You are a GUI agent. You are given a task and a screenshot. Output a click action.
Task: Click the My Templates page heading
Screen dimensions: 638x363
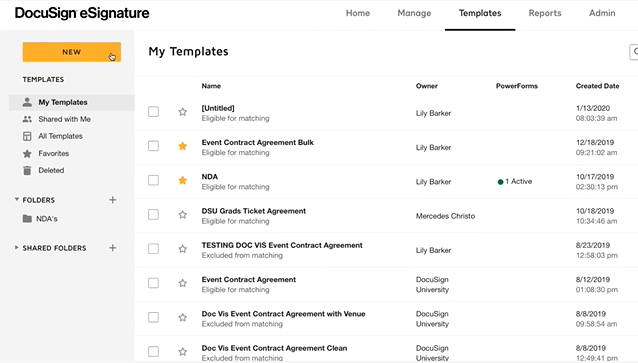188,51
